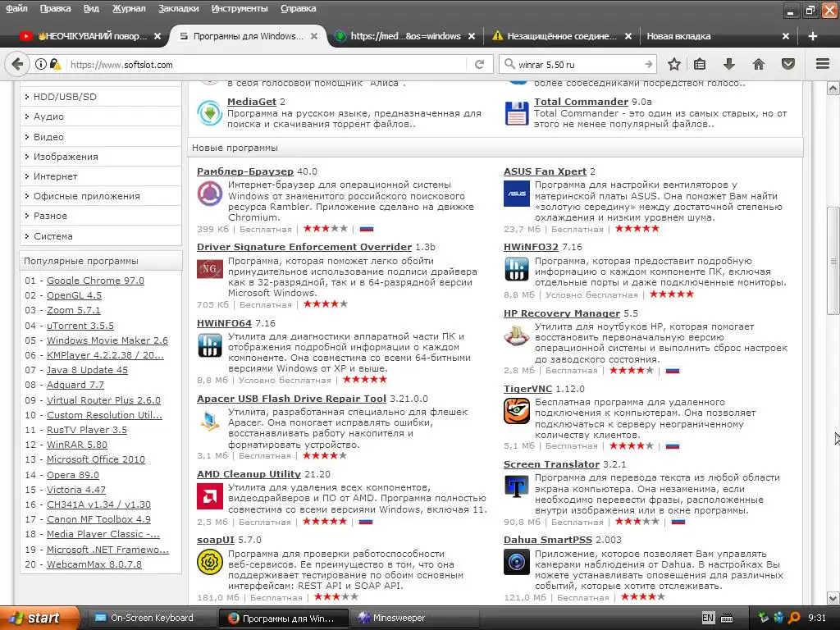This screenshot has height=630, width=840.
Task: Bookmark this page with the star icon
Action: (674, 64)
